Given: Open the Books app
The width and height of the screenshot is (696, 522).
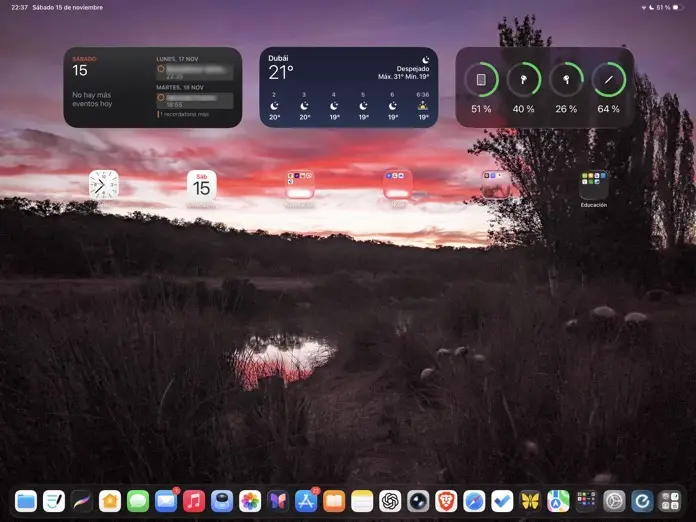Looking at the screenshot, I should click(334, 501).
